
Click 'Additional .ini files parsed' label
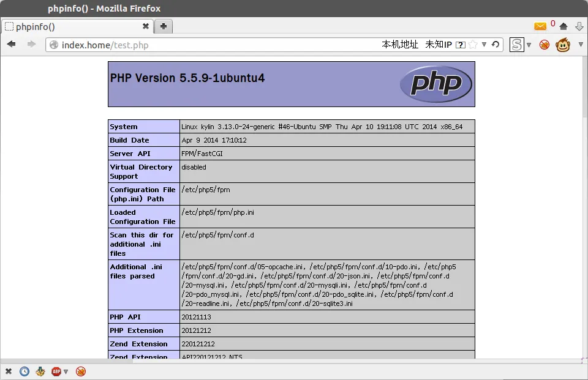pos(136,271)
